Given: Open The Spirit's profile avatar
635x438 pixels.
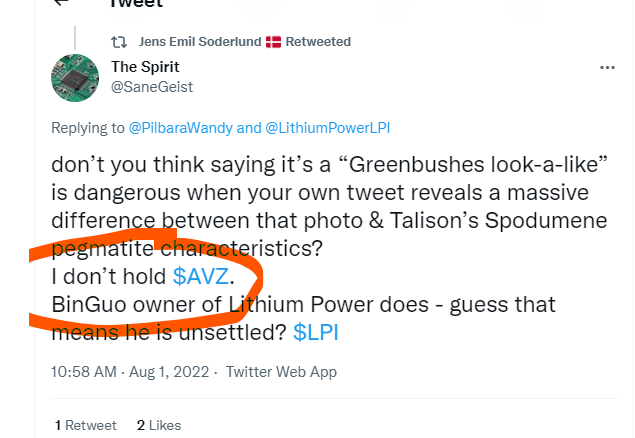Looking at the screenshot, I should coord(75,77).
